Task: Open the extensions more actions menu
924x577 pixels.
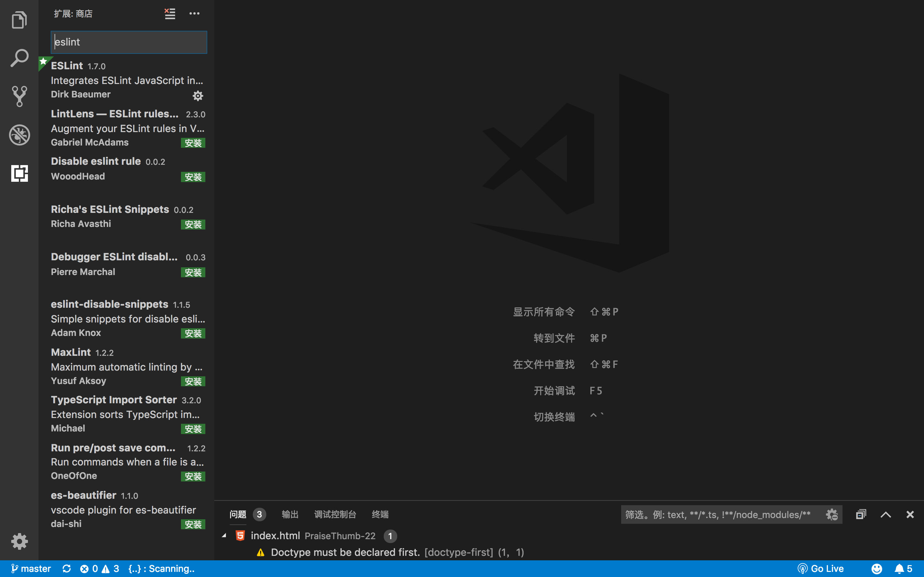Action: tap(194, 14)
